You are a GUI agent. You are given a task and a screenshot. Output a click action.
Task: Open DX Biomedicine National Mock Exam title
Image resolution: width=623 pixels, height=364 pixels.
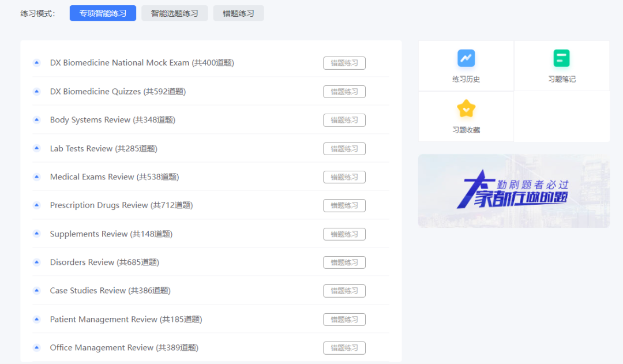(142, 63)
